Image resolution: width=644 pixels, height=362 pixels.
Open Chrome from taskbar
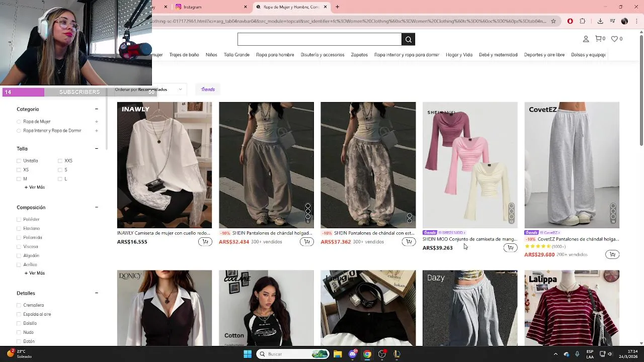click(x=367, y=354)
